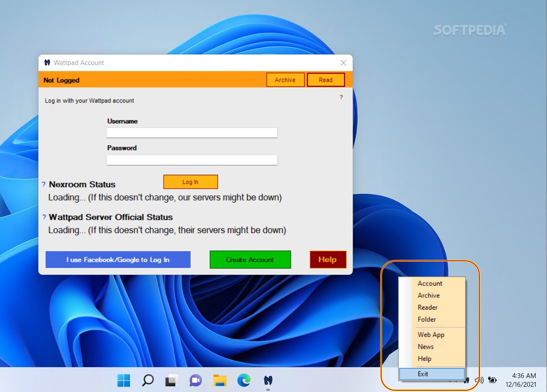Open taskbar Search
547x392 pixels.
148,381
